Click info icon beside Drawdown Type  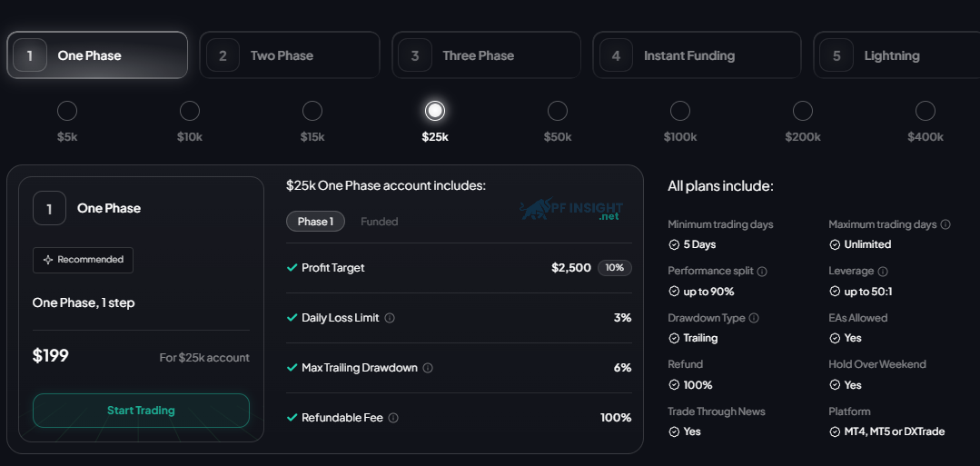754,318
